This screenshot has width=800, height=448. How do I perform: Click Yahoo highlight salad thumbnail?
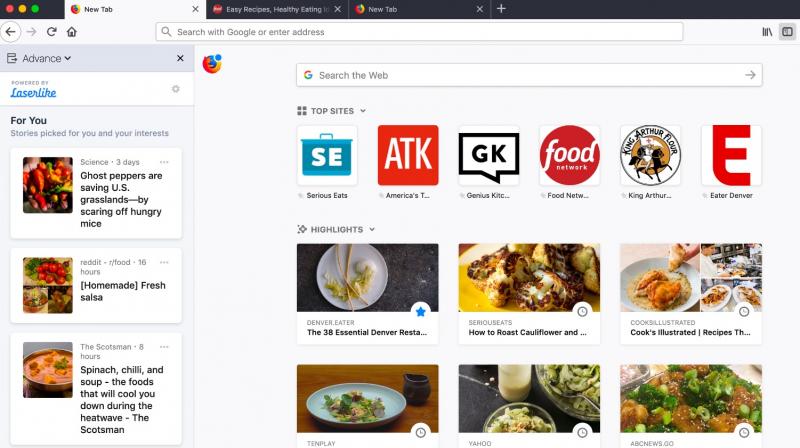[x=529, y=399]
